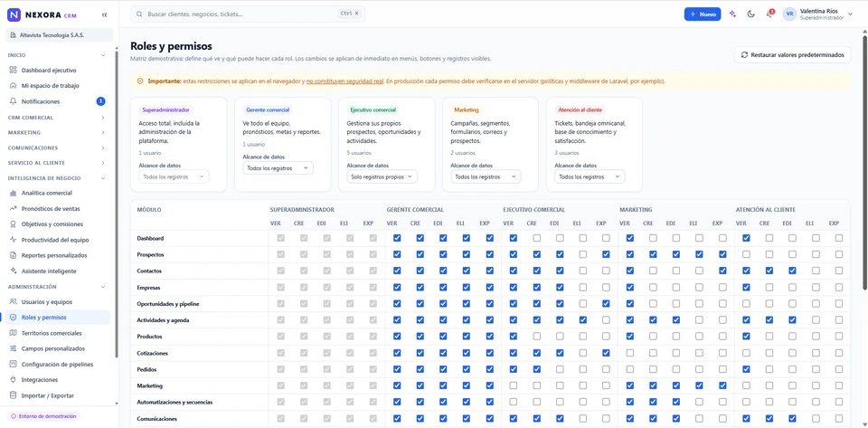This screenshot has height=428, width=868.
Task: Click the '5 usuarios' text in Ejecutivo card
Action: (359, 153)
